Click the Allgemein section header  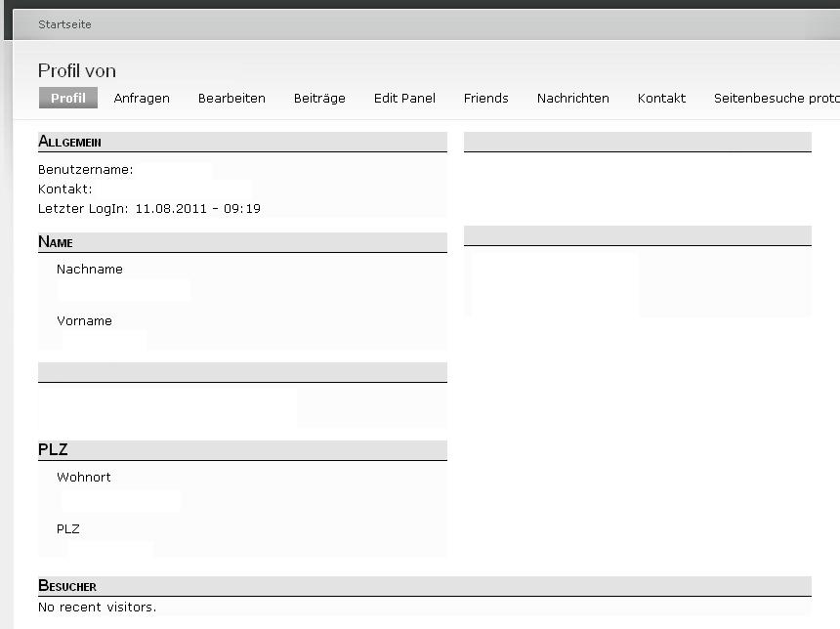point(69,143)
